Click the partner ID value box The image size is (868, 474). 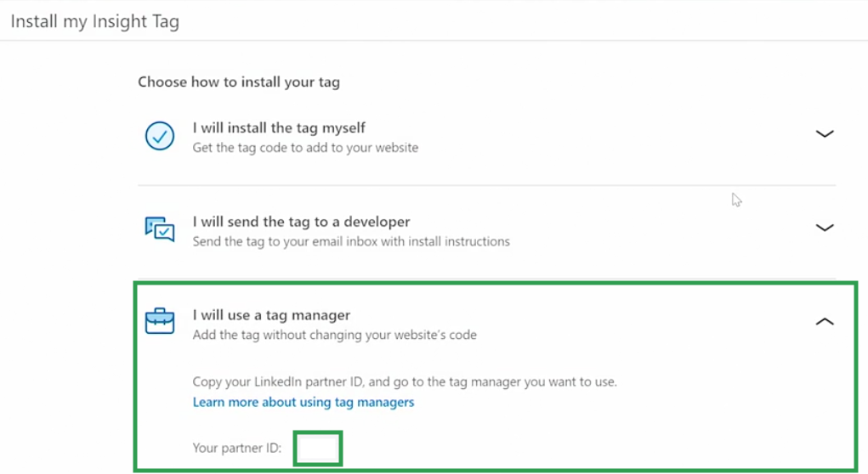tap(318, 449)
